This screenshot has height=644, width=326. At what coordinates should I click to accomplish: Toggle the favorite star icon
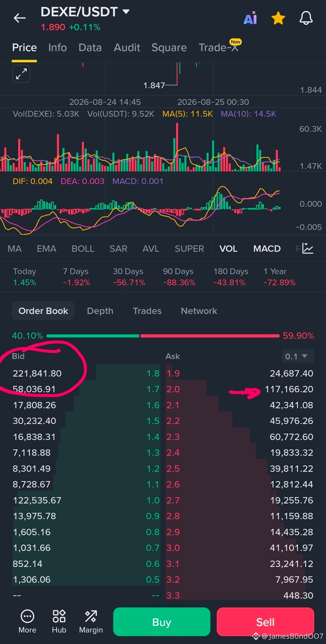[278, 18]
